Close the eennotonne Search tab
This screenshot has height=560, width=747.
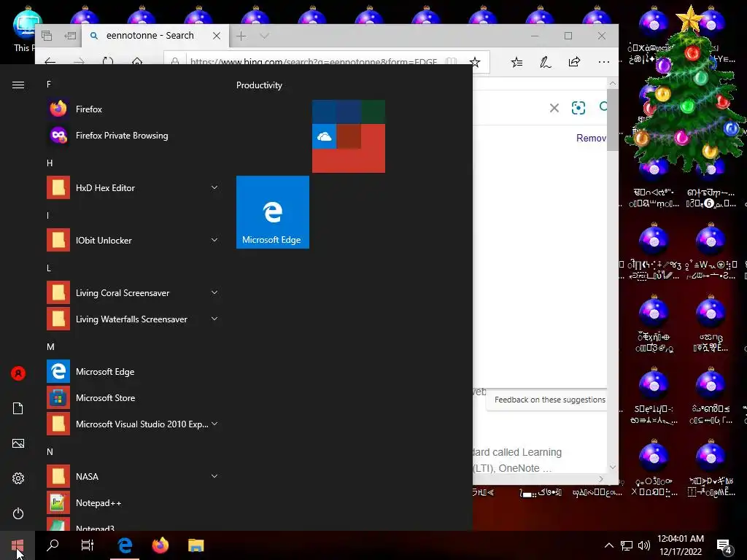(x=216, y=36)
